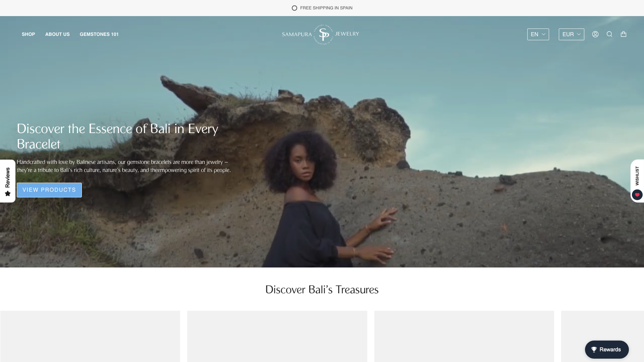Click the VIEW PRODUCTS button
This screenshot has width=644, height=362.
49,190
